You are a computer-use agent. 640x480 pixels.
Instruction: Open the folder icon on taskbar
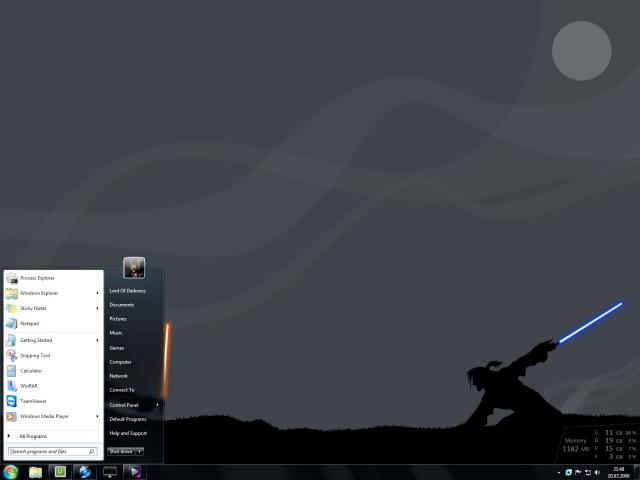[36, 472]
